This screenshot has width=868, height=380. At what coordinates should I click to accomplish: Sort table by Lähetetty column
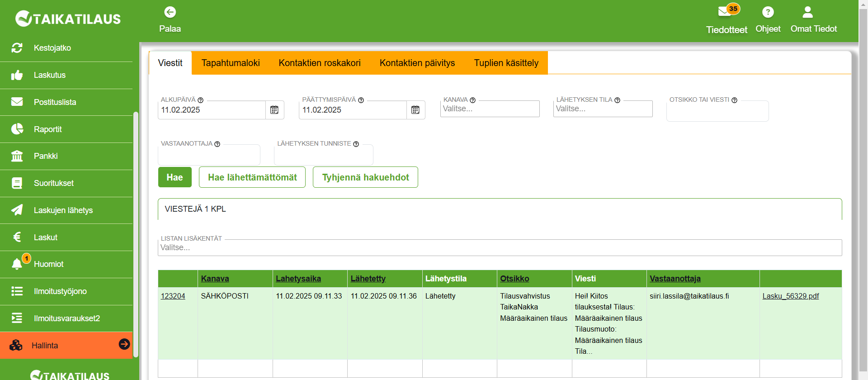pos(368,279)
